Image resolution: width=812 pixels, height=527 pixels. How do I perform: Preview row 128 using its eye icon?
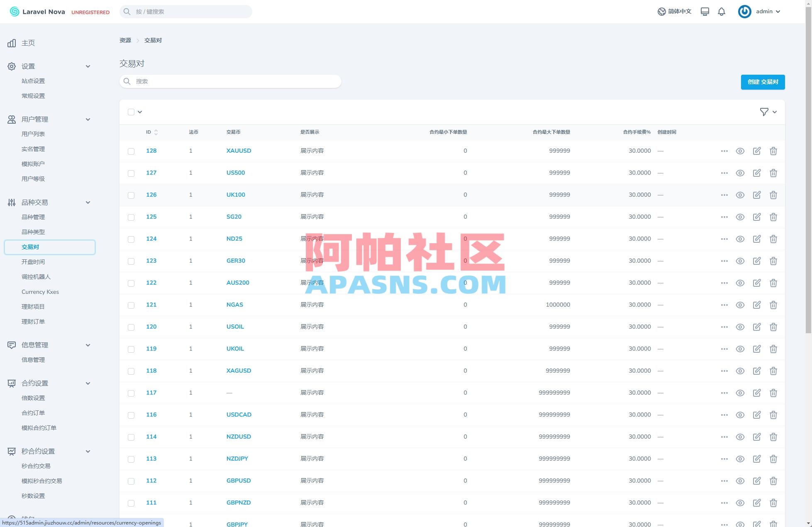[x=740, y=151]
